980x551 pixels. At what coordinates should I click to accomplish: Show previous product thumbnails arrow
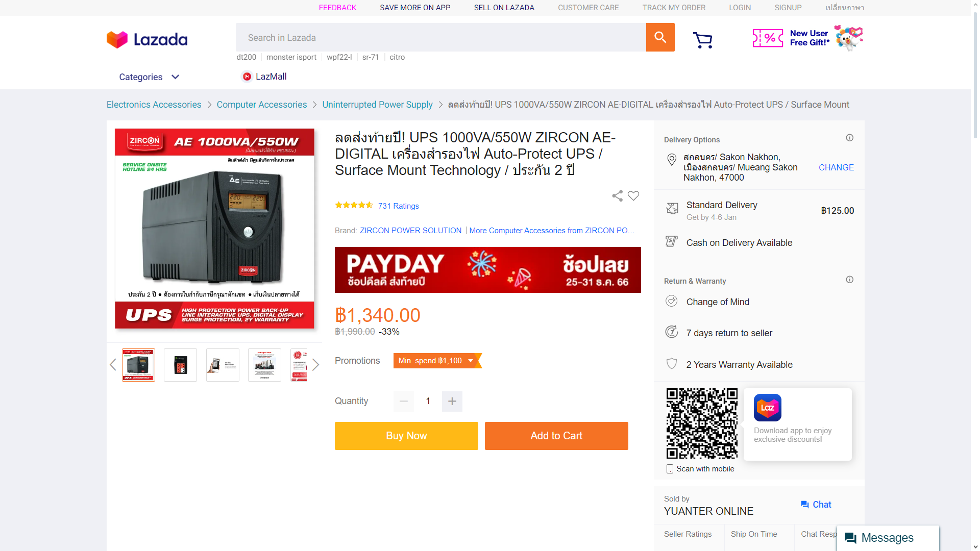click(x=113, y=365)
